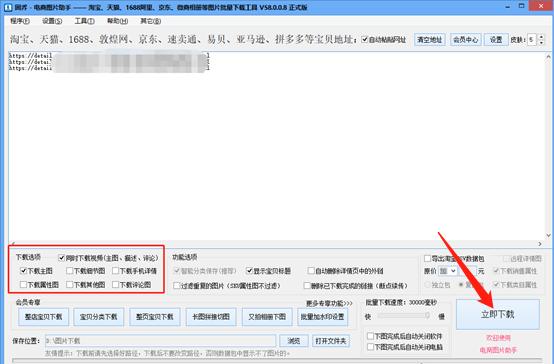Click the 清空地址 button
The height and width of the screenshot is (364, 554).
[x=429, y=40]
